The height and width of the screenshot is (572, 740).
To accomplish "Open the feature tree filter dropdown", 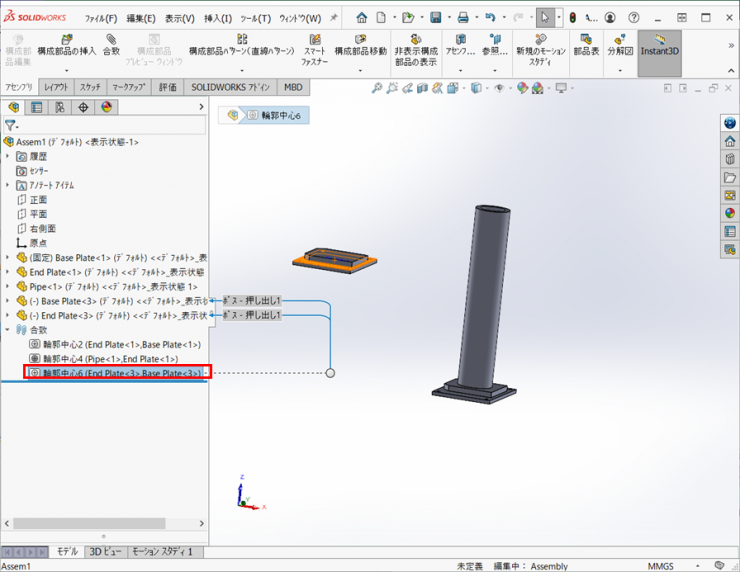I will [x=11, y=126].
